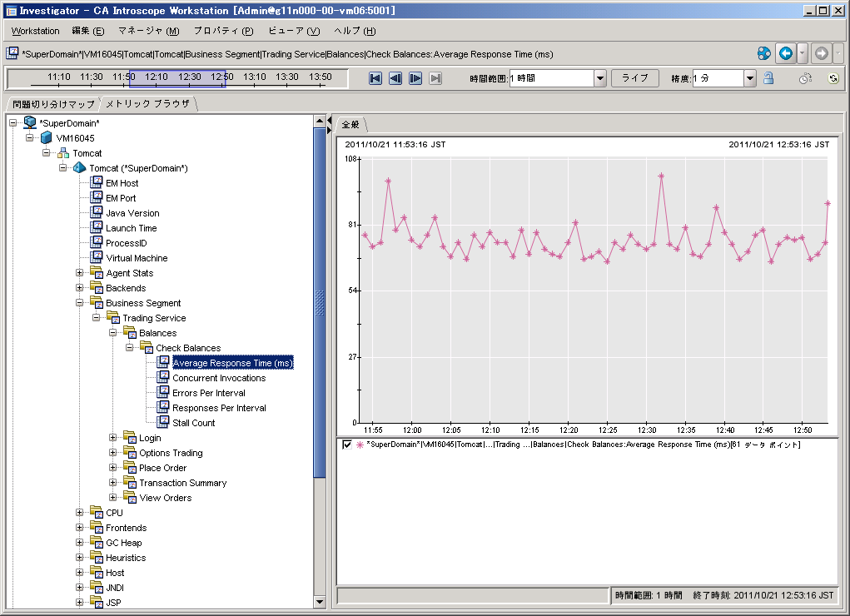Viewport: 850px width, 616px height.
Task: Click the forward navigation arrow icon
Action: (x=821, y=53)
